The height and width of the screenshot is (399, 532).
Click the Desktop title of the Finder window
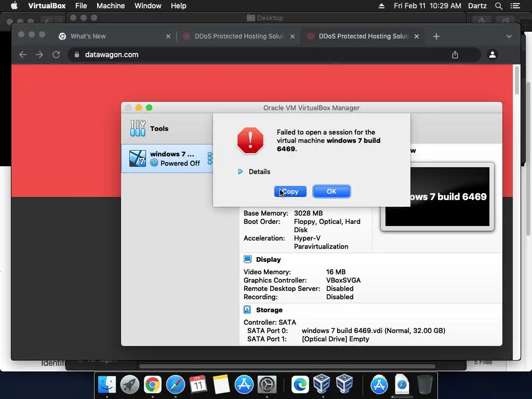tap(270, 18)
